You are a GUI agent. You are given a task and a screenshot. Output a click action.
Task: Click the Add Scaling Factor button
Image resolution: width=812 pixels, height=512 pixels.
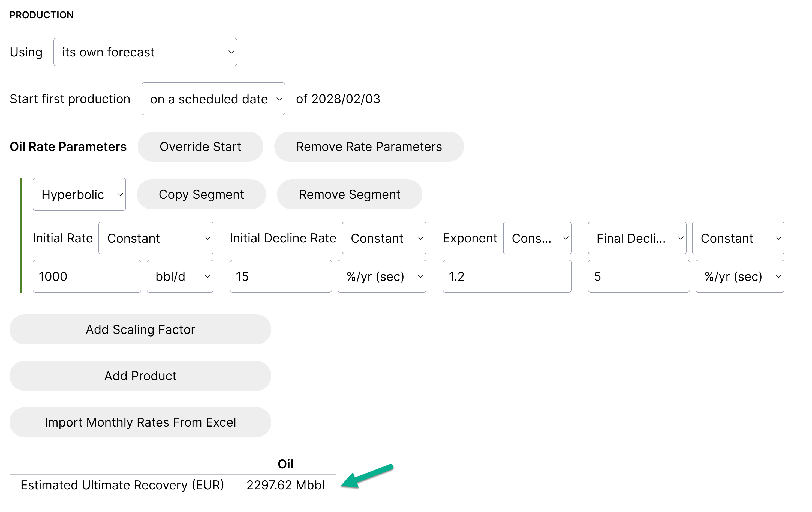coord(140,329)
